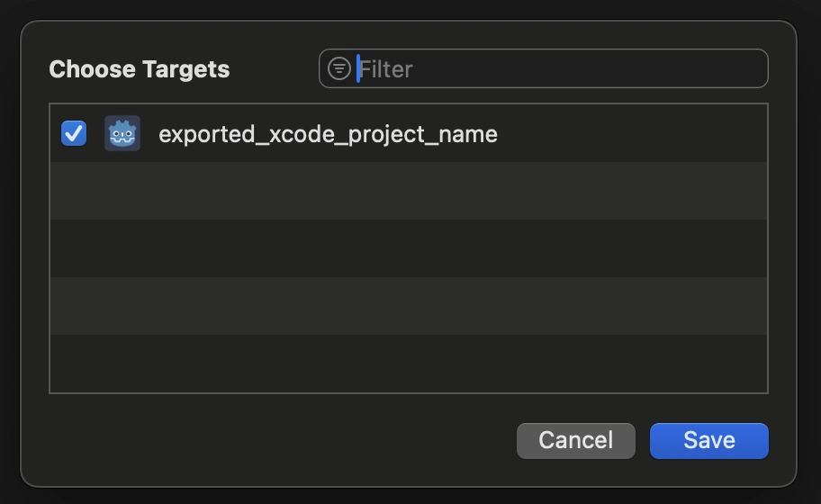Click the second empty row in targets list
821x504 pixels.
point(409,248)
